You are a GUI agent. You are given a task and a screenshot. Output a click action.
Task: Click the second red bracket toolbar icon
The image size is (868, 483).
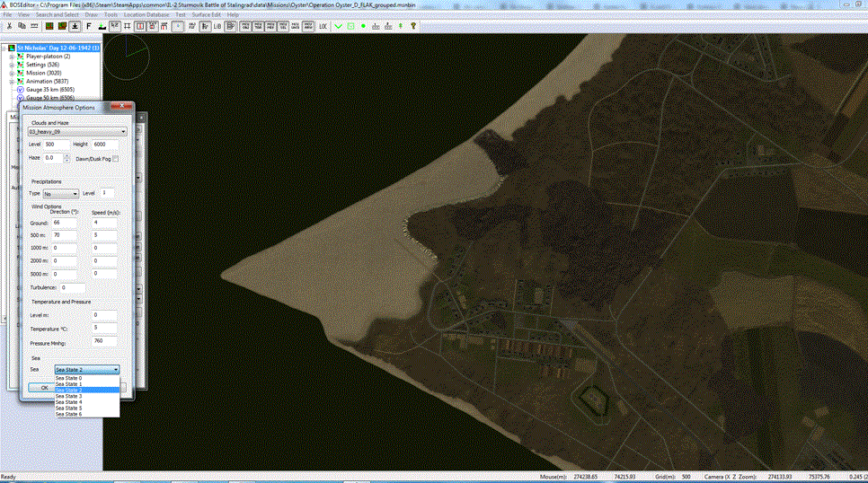click(x=152, y=26)
